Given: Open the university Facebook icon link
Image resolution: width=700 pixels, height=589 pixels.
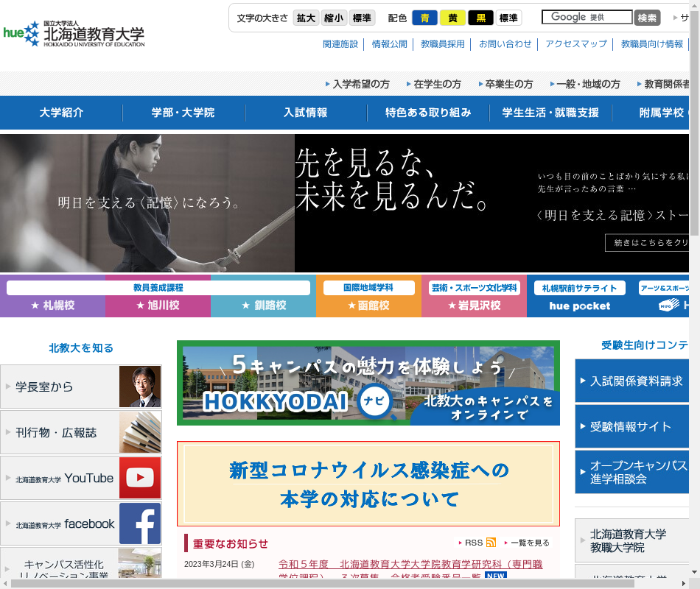Looking at the screenshot, I should [140, 524].
